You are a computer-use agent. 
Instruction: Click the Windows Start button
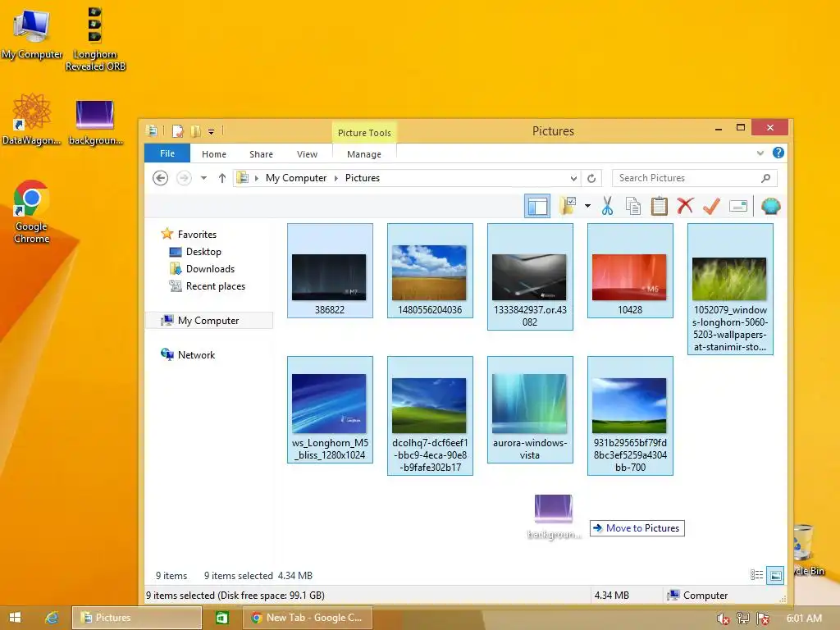(15, 618)
